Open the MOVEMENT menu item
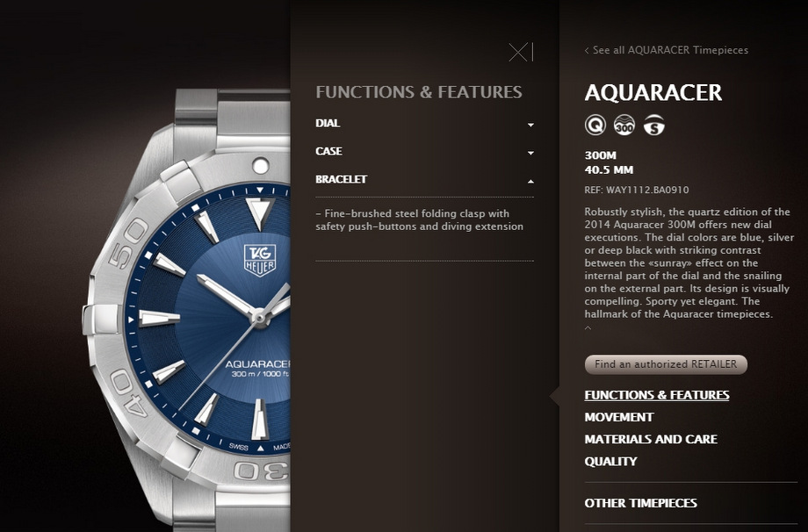The width and height of the screenshot is (808, 532). point(619,417)
